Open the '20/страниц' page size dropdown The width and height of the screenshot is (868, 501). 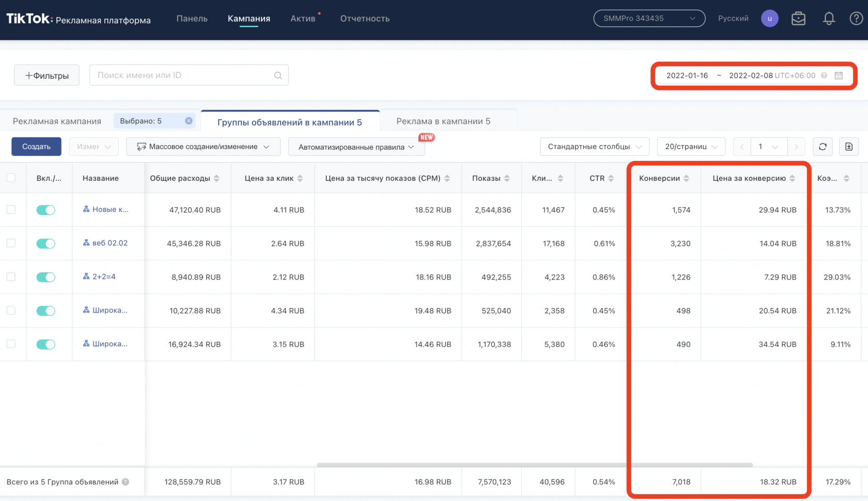(691, 147)
